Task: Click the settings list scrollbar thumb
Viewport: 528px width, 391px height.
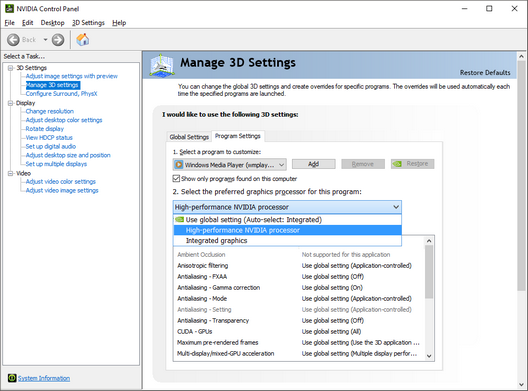Action: [x=429, y=271]
